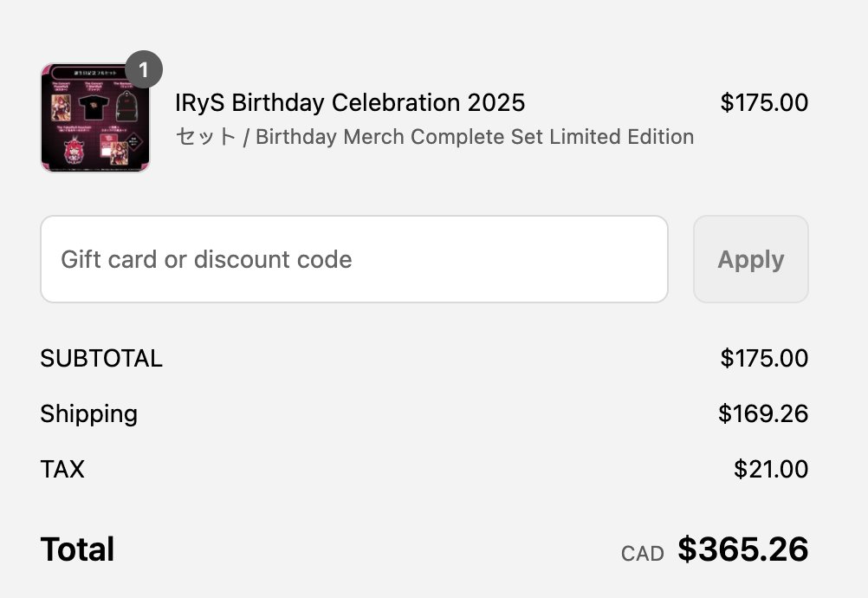
Task: Click the quantity badge showing 1
Action: (x=144, y=69)
